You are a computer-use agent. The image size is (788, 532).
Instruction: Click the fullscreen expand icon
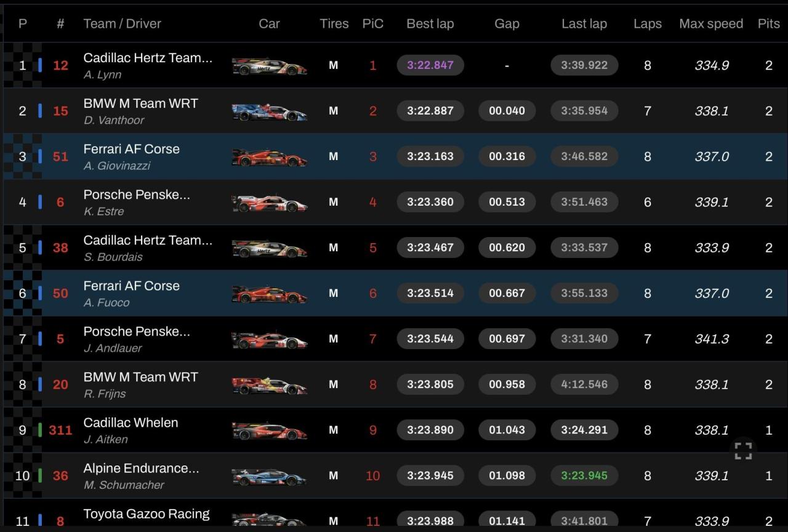743,451
